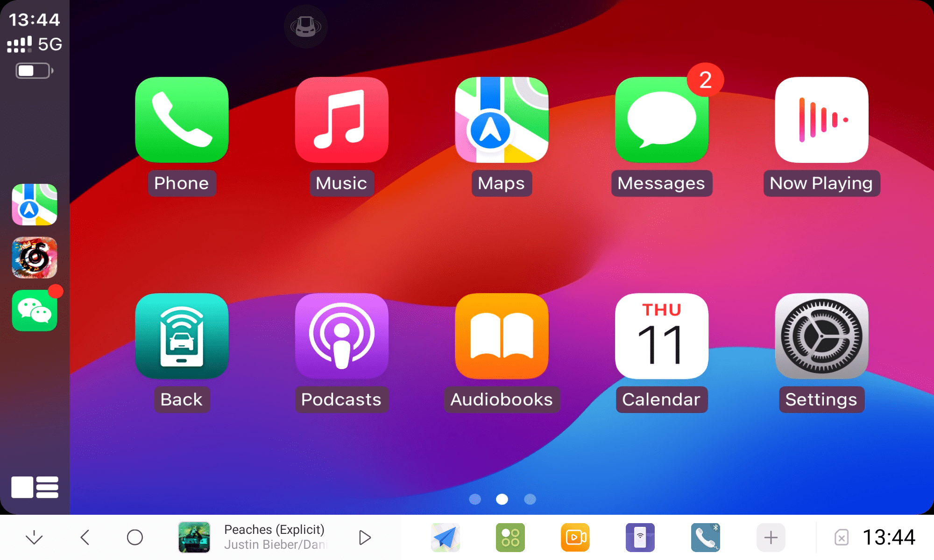Image resolution: width=934 pixels, height=560 pixels.
Task: Tap the 5G signal indicator
Action: [35, 44]
